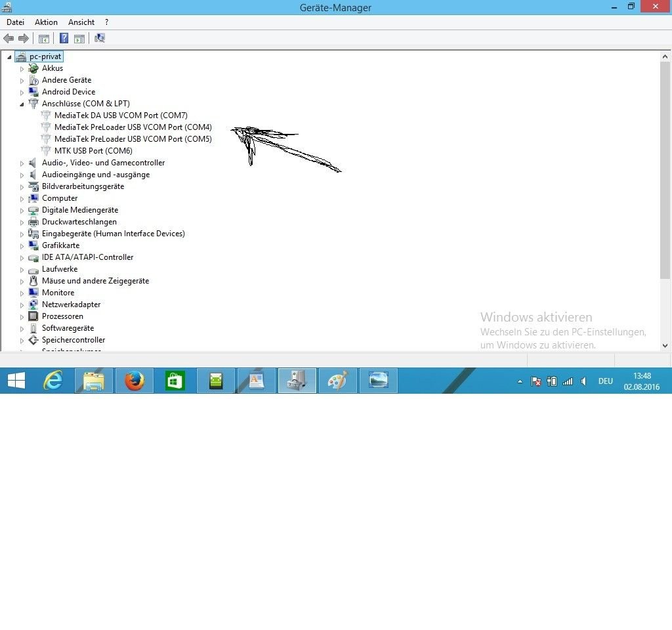The image size is (672, 630).
Task: Select MediaTek PreLoader USB VCOM Port (COM5)
Action: pyautogui.click(x=133, y=139)
